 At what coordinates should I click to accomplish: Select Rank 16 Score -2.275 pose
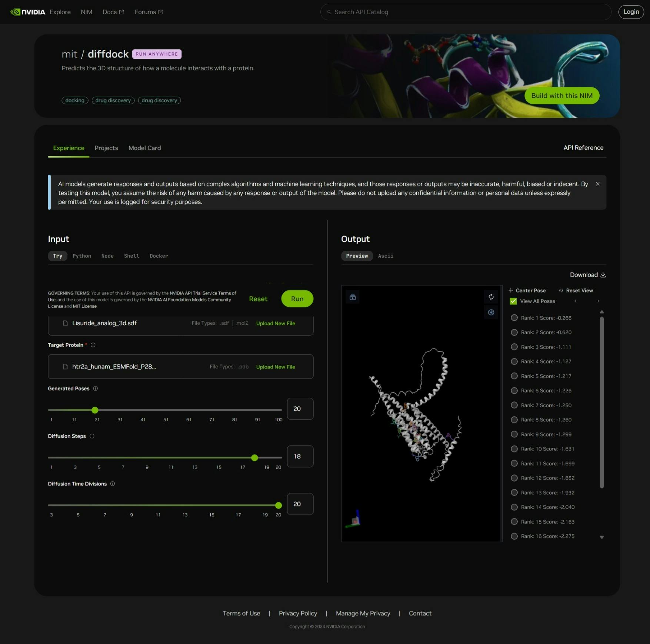tap(514, 536)
